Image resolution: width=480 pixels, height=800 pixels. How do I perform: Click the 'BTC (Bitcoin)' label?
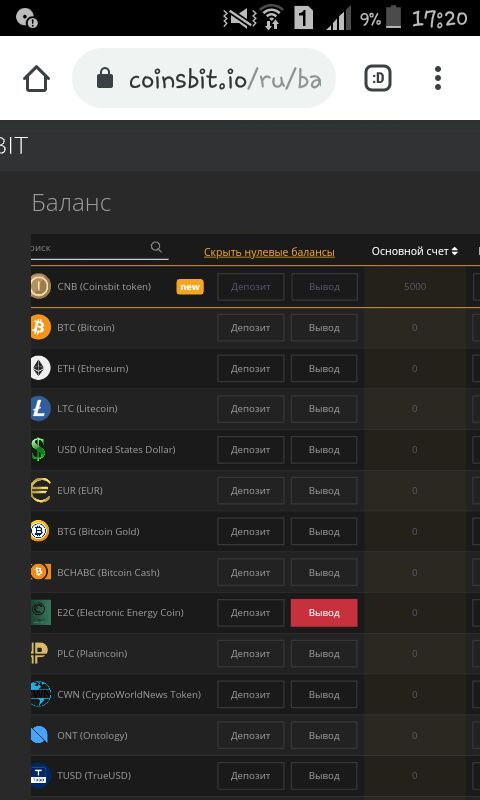(86, 328)
